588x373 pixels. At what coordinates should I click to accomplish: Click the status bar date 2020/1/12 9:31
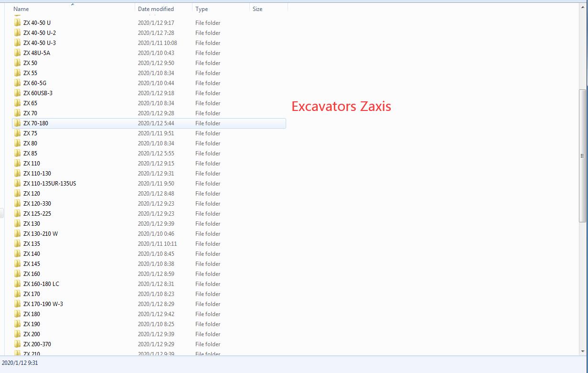click(20, 363)
